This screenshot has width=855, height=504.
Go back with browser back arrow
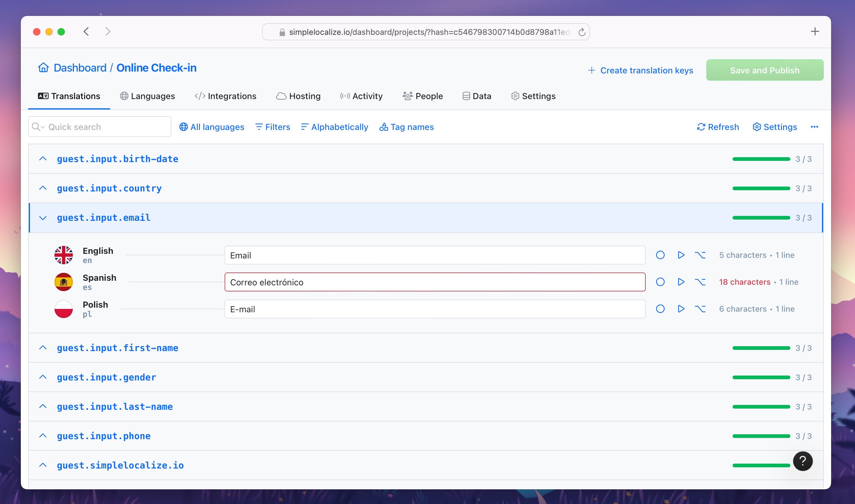click(x=86, y=31)
